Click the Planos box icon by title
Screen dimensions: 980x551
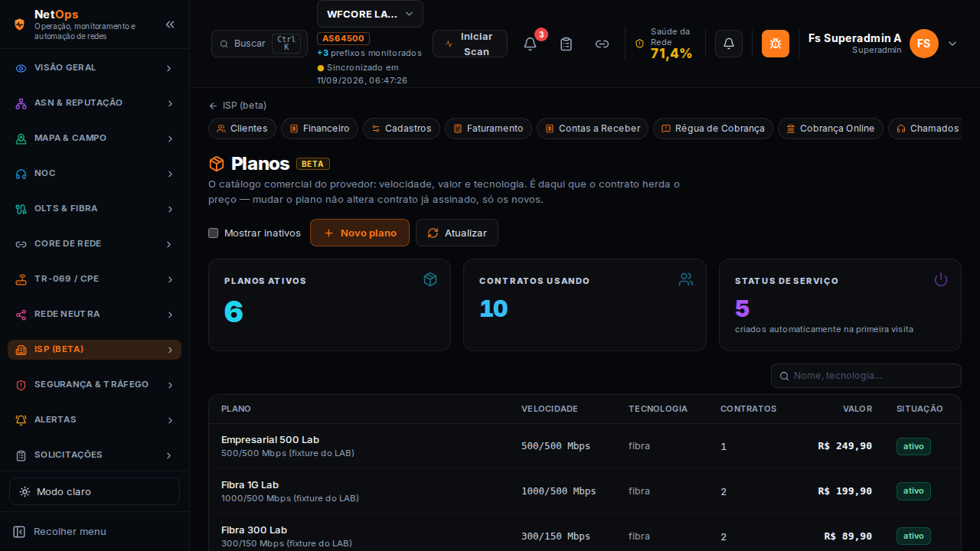pyautogui.click(x=217, y=164)
